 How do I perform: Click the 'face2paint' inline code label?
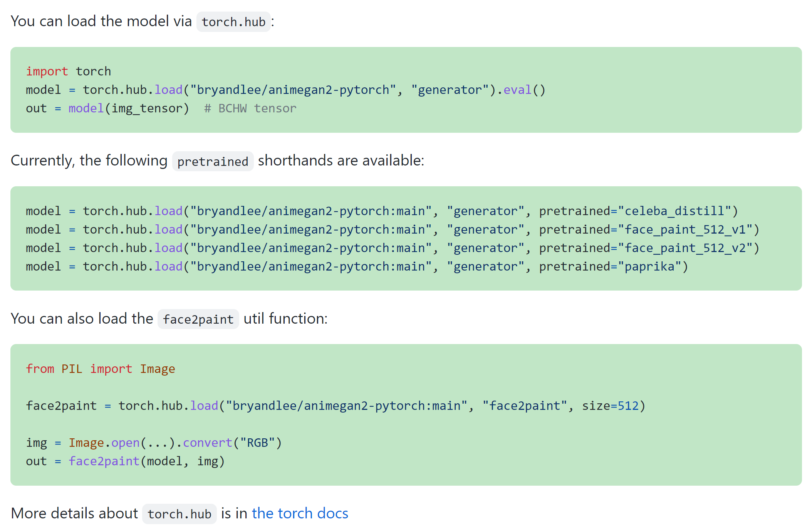coord(198,319)
